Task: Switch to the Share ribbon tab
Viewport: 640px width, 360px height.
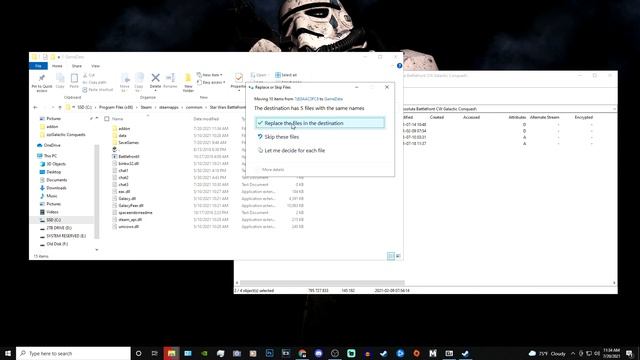Action: pos(77,66)
